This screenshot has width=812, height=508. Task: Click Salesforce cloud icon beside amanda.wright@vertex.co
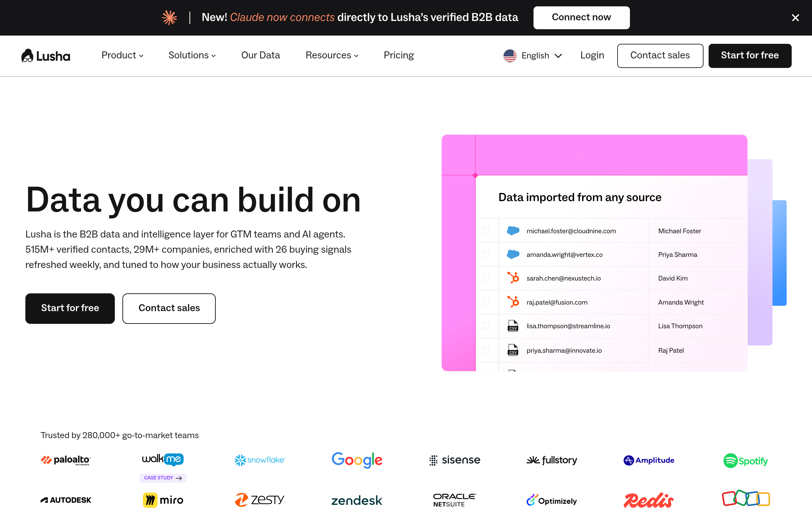pos(513,254)
